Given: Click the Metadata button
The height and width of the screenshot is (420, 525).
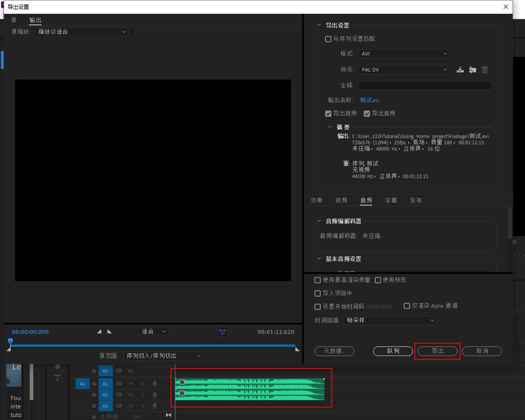Looking at the screenshot, I should coord(334,351).
